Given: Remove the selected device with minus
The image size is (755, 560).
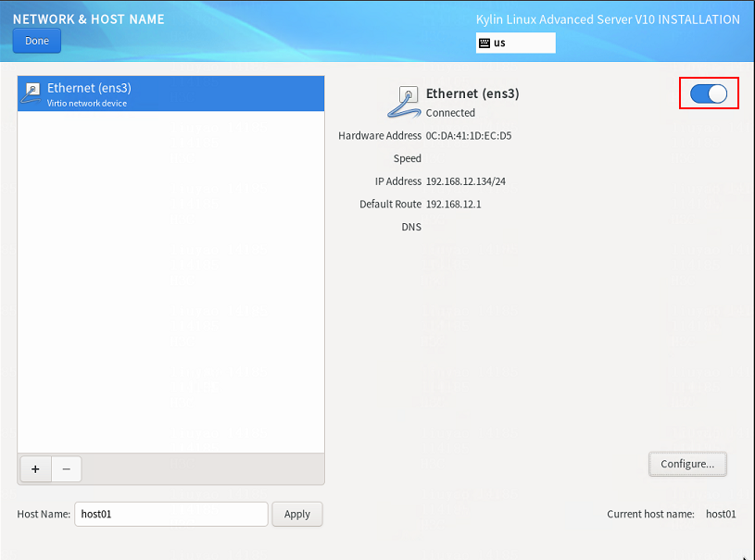Looking at the screenshot, I should 67,468.
